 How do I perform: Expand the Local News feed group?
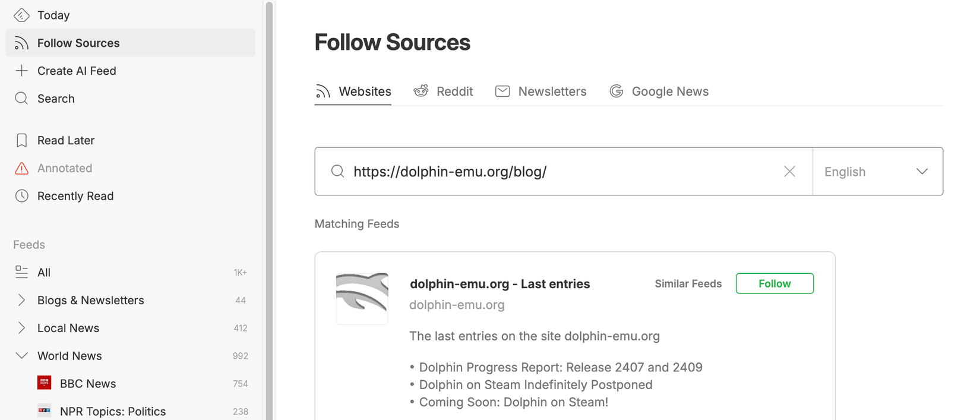pos(21,327)
